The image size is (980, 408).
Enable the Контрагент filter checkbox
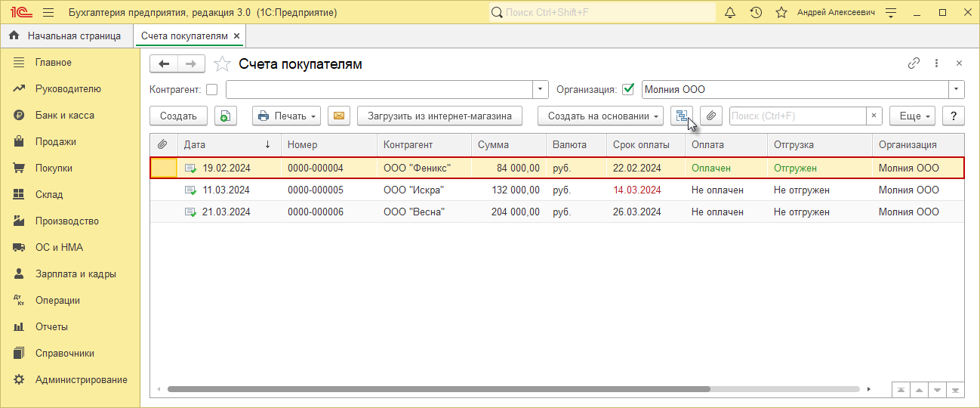211,90
